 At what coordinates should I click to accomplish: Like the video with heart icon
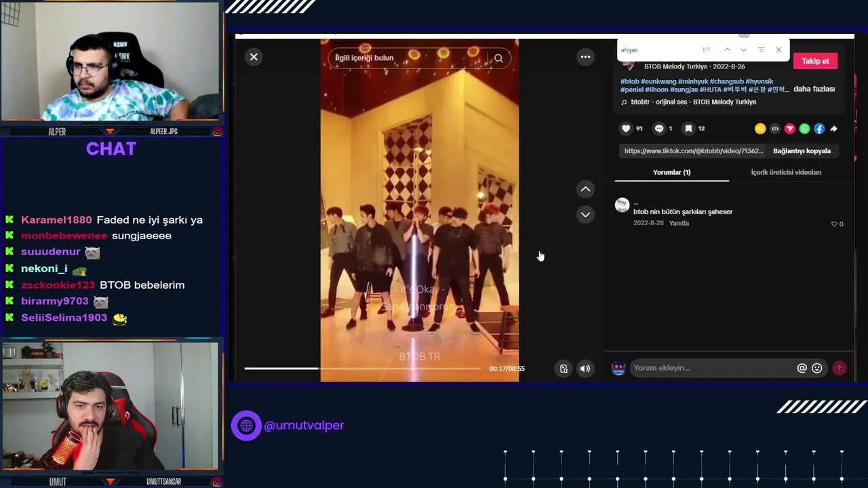pyautogui.click(x=626, y=129)
